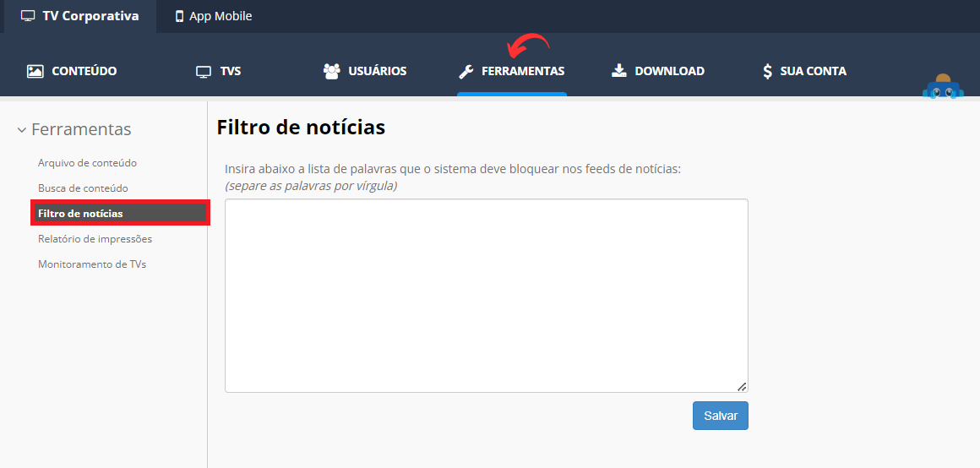The height and width of the screenshot is (468, 980).
Task: Open Relatório de impressões in sidebar
Action: coord(95,239)
